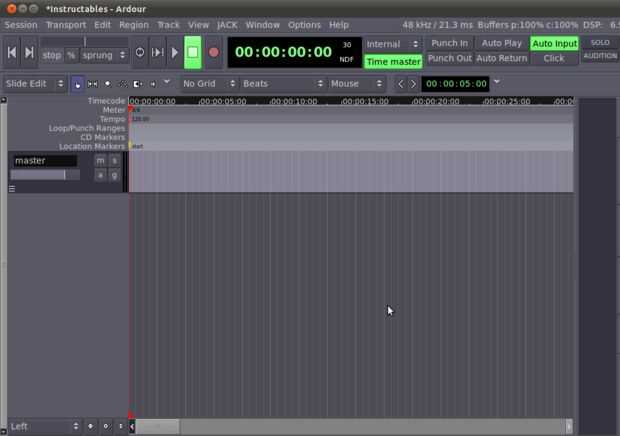This screenshot has width=620, height=436.
Task: Enable Auto Play
Action: click(x=501, y=43)
